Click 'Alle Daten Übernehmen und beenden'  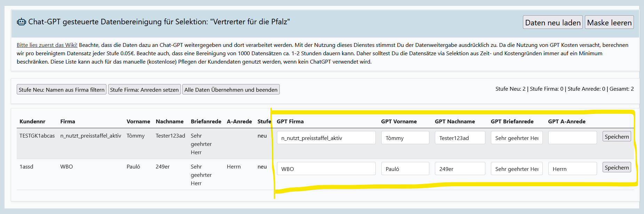coord(231,90)
